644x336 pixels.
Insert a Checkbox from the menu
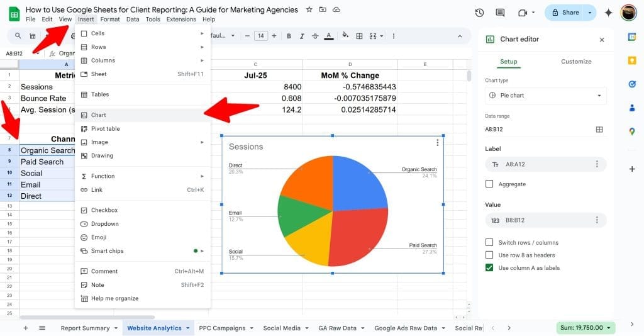[x=143, y=210]
